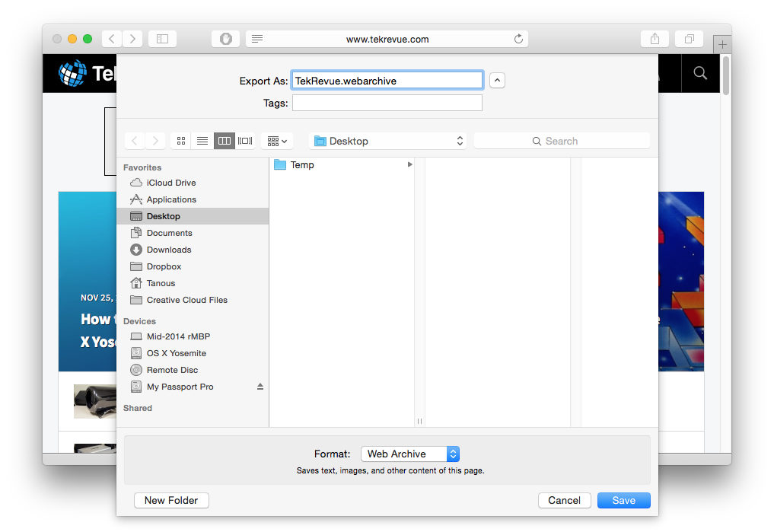Click the Save button
Image resolution: width=774 pixels, height=532 pixels.
(624, 501)
